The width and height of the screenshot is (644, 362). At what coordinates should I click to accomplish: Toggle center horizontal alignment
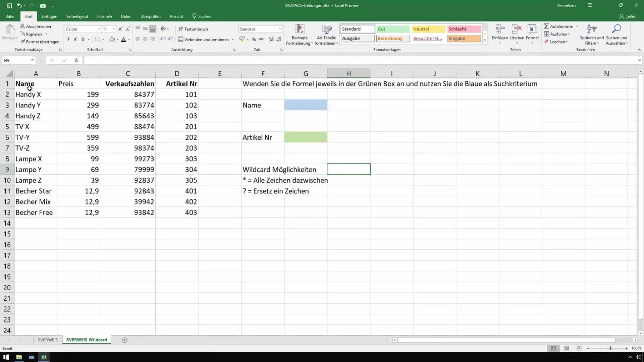pyautogui.click(x=145, y=39)
